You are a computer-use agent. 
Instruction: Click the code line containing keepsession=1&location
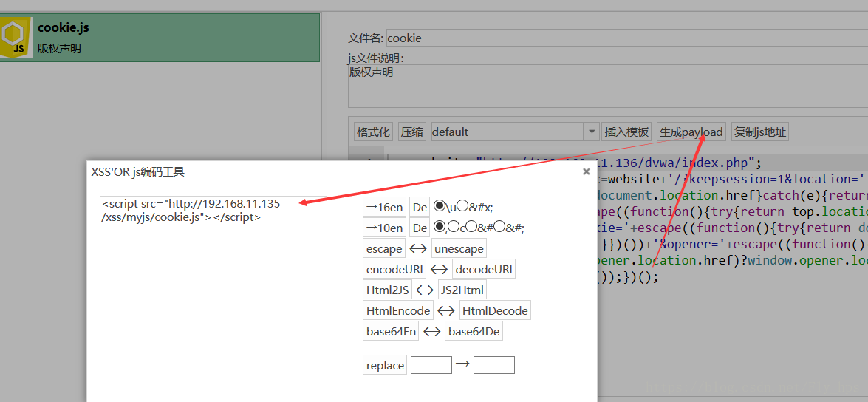(733, 180)
